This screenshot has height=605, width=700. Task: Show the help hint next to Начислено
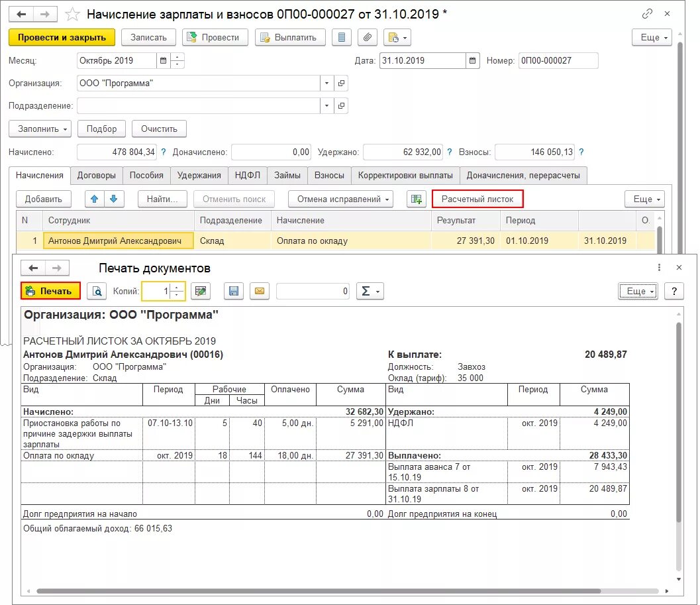tap(164, 152)
